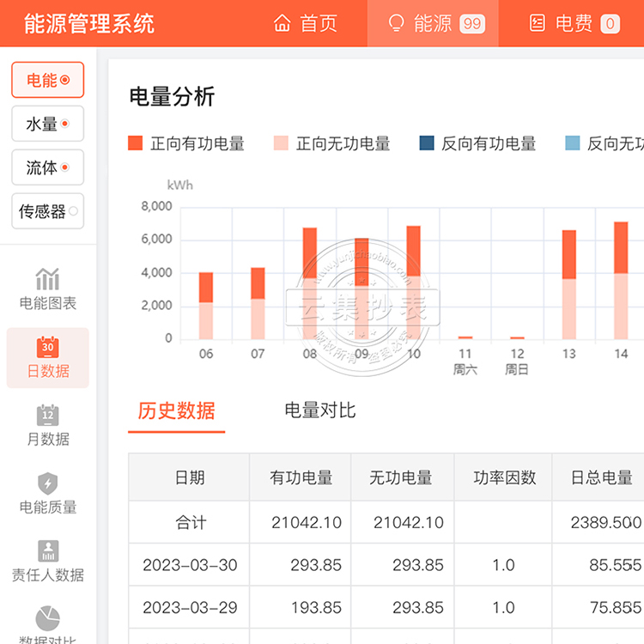This screenshot has width=644, height=644.
Task: Click the 责任人数据 person icon
Action: tap(47, 550)
